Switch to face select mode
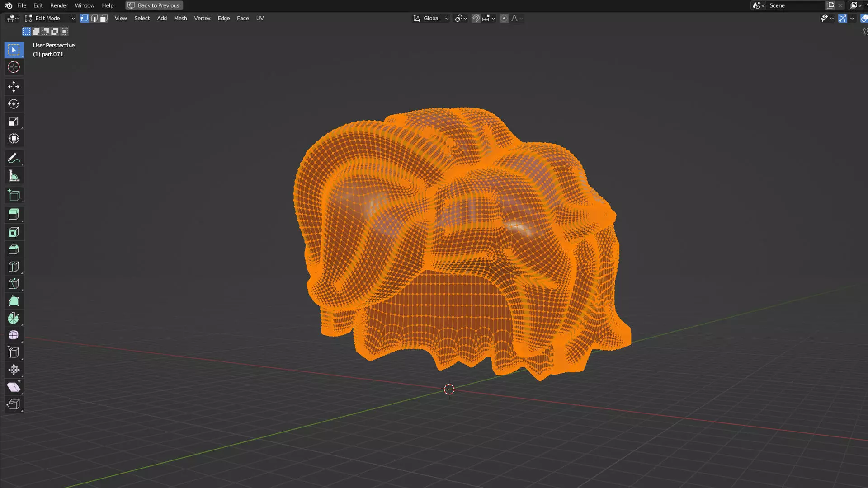The height and width of the screenshot is (488, 868). point(104,19)
